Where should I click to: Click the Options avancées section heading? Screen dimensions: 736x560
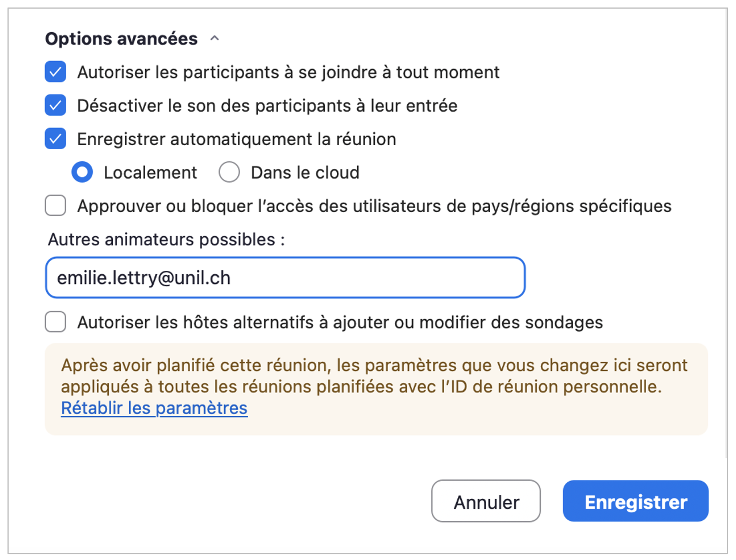coord(122,39)
